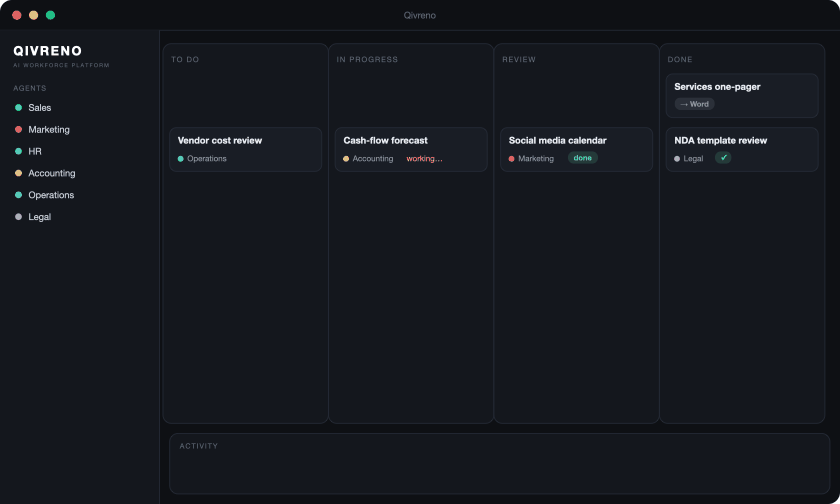Click the teal dot beside Operations agent

pos(18,195)
